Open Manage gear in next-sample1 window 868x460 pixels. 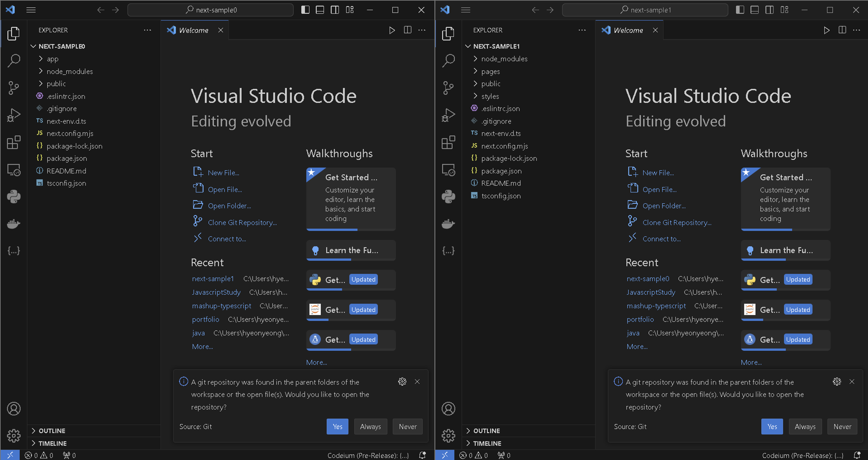(x=448, y=435)
